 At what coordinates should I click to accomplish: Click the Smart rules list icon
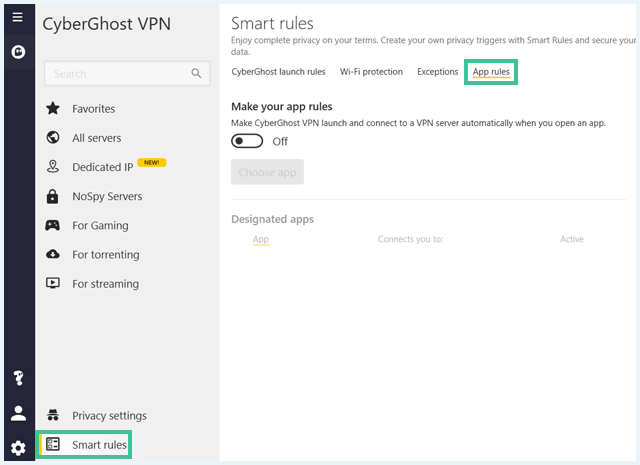click(53, 444)
